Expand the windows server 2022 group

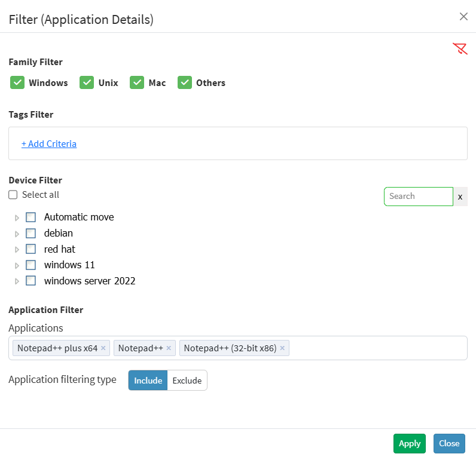click(x=17, y=281)
